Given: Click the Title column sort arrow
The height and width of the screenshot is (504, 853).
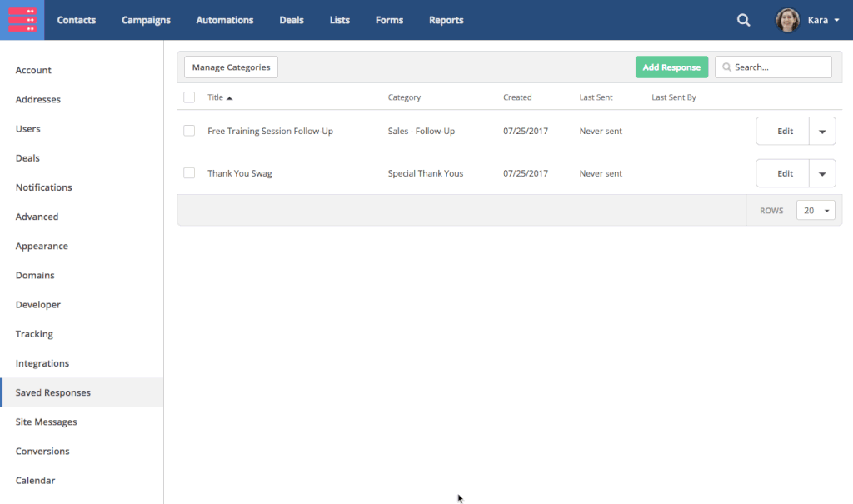Looking at the screenshot, I should (x=230, y=98).
